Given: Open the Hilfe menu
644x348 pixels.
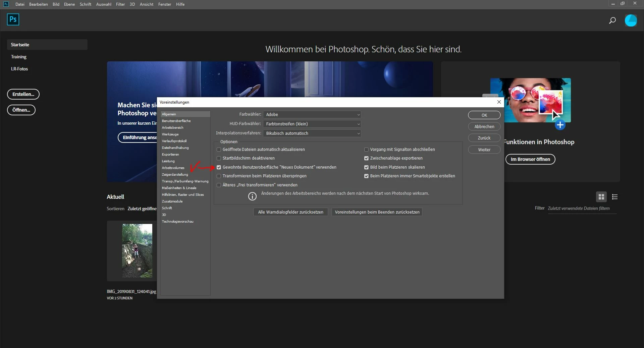Looking at the screenshot, I should tap(180, 4).
